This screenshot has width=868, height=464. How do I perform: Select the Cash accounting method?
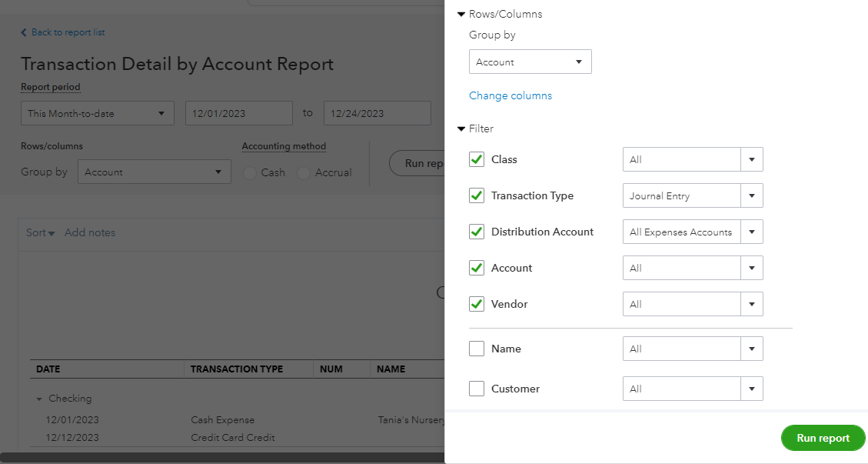point(249,172)
